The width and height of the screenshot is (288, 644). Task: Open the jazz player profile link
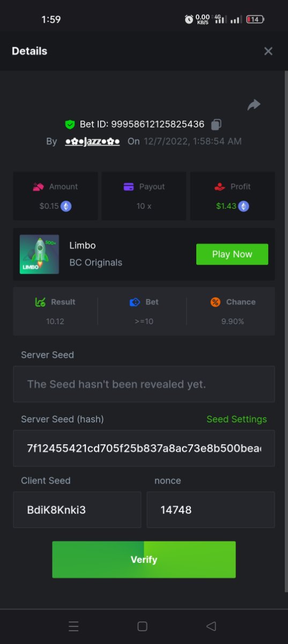92,141
